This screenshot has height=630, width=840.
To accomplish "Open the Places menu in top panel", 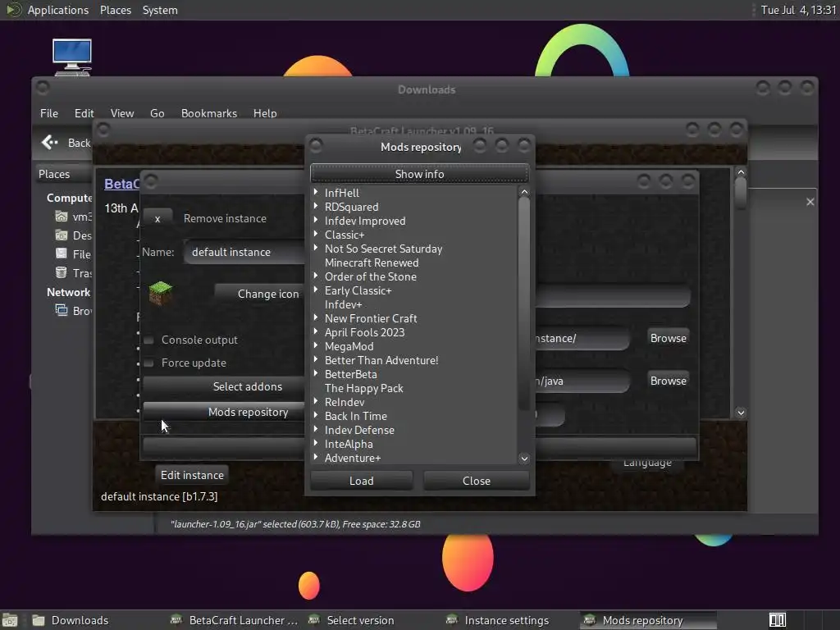I will 116,10.
